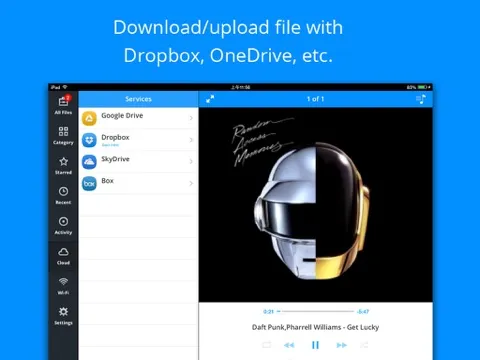
Task: Click the Box label
Action: coord(107,180)
